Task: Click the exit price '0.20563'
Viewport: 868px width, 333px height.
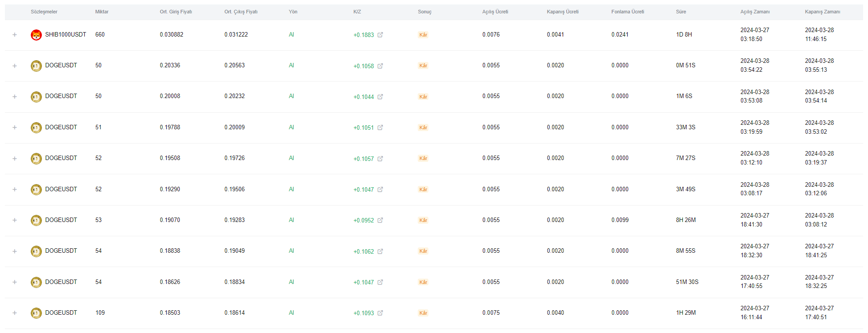Action: [x=234, y=65]
